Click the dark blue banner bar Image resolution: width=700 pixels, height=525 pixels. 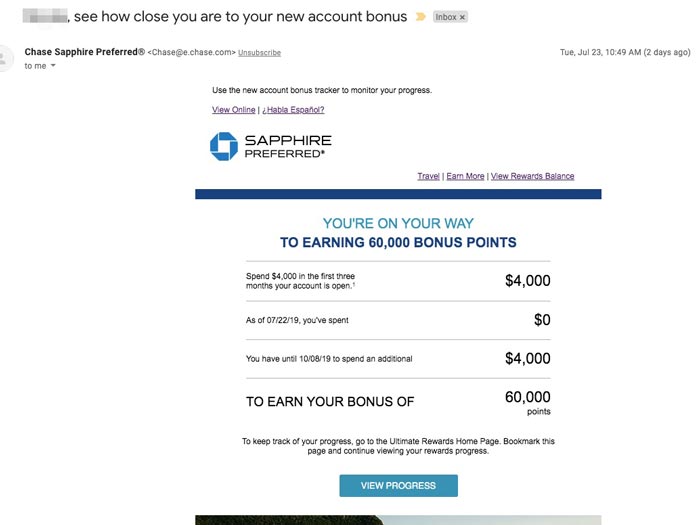(398, 194)
